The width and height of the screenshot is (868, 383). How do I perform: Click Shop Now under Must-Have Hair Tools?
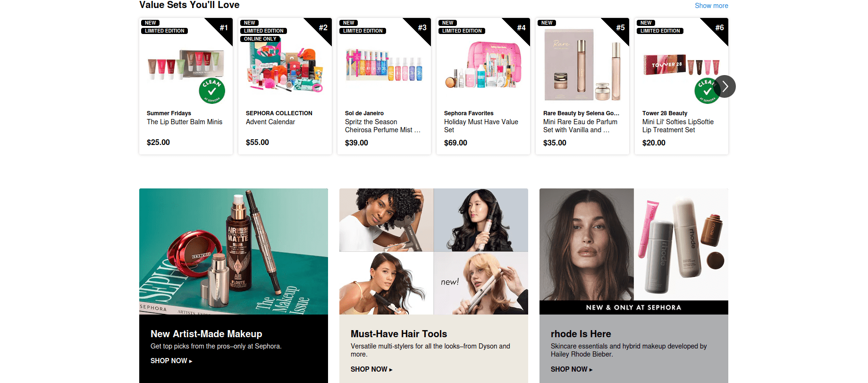[x=371, y=369]
